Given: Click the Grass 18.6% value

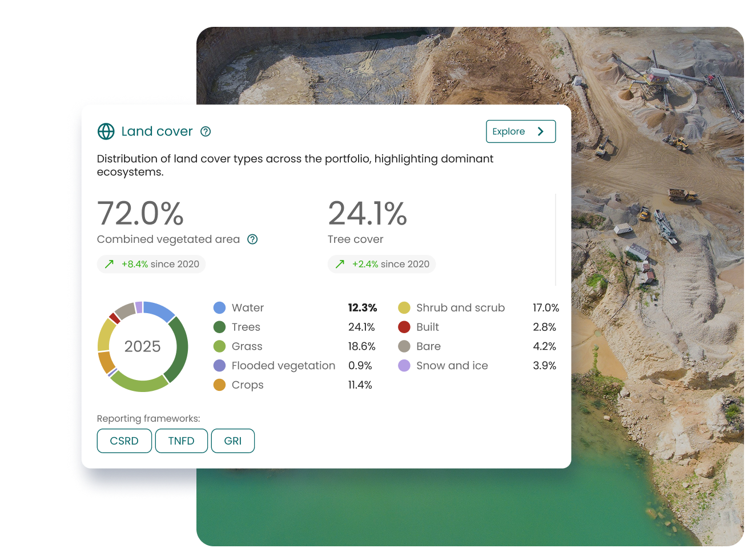Looking at the screenshot, I should (x=362, y=346).
